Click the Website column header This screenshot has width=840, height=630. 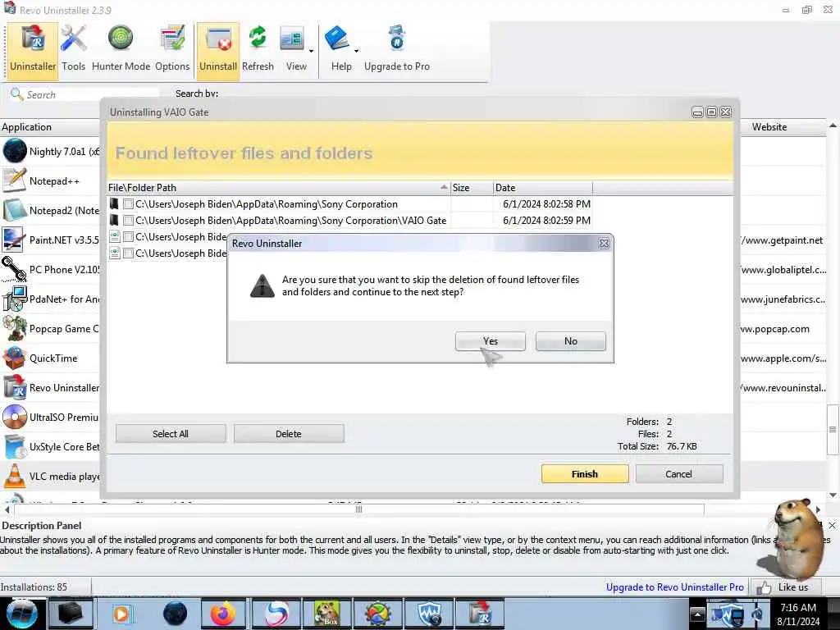784,127
